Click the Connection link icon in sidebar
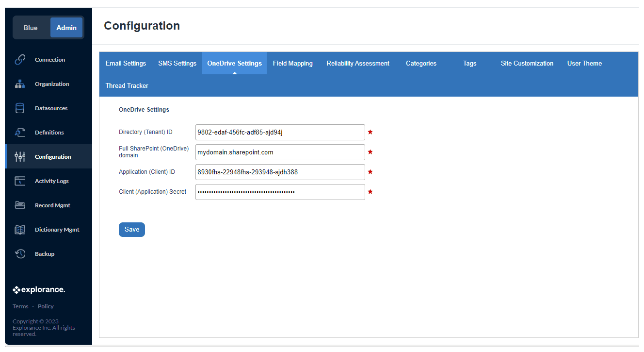Screen dimensions: 644x352 20,60
